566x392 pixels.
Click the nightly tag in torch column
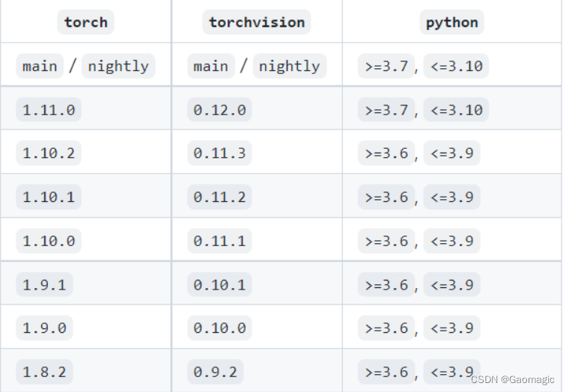coord(118,66)
